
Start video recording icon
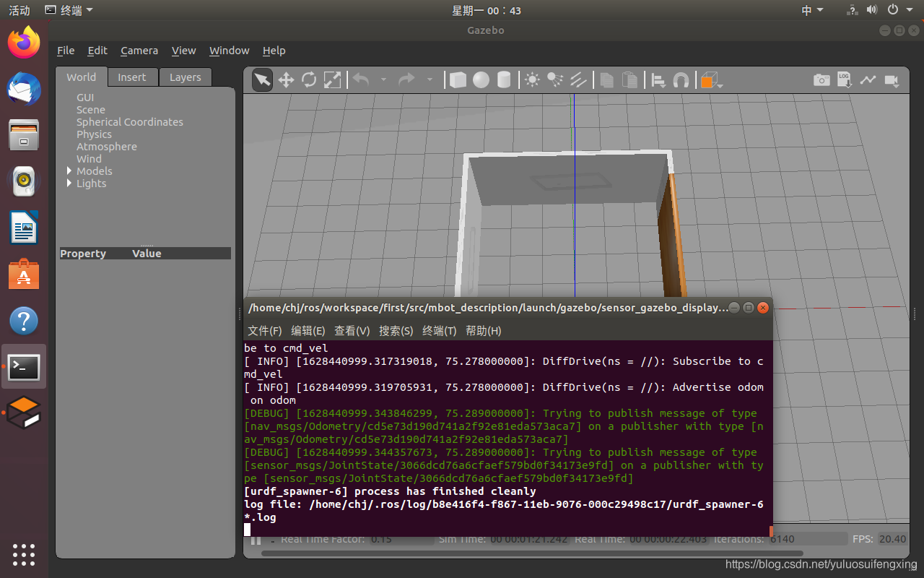[x=892, y=80]
